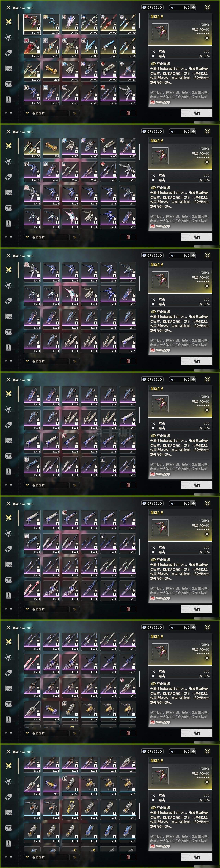Toggle the sort direction arrows in the bottommost panel
Image resolution: width=220 pixels, height=868 pixels.
point(75,857)
